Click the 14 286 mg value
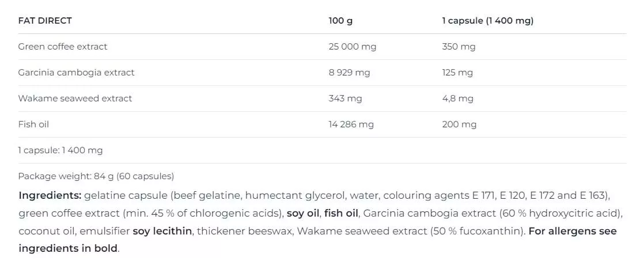Image resolution: width=644 pixels, height=265 pixels. [x=351, y=124]
